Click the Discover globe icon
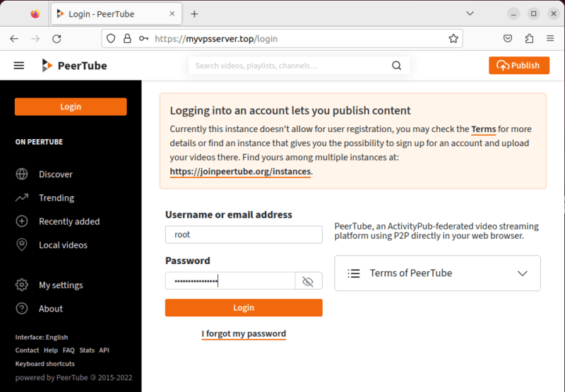The image size is (565, 392). point(22,174)
